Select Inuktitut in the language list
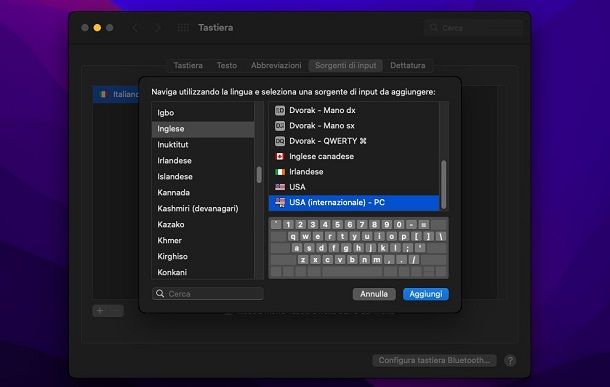Screen dimensions: 610x387 pos(203,145)
